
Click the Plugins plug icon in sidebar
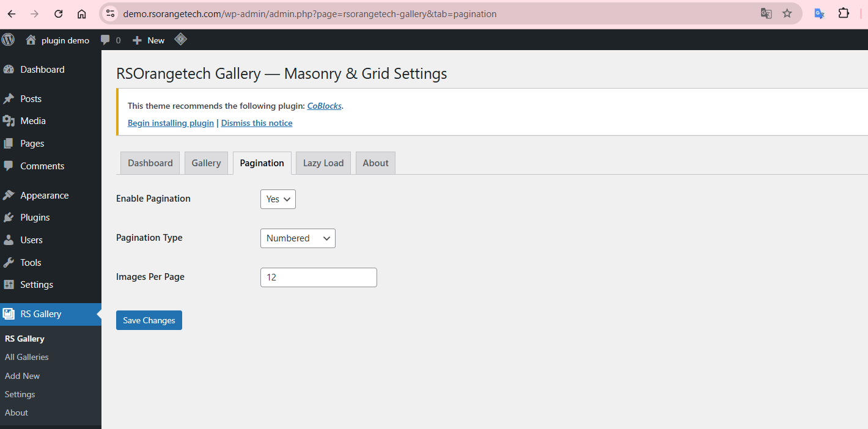pyautogui.click(x=9, y=218)
